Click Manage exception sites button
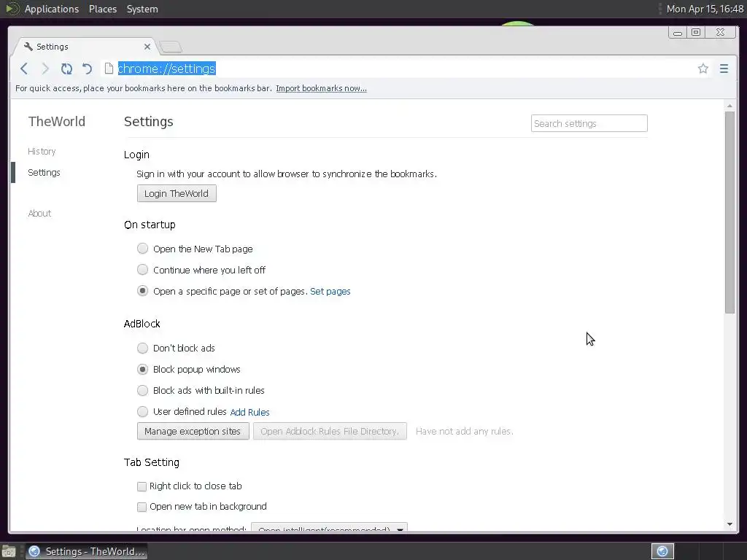Image resolution: width=747 pixels, height=560 pixels. click(x=193, y=431)
